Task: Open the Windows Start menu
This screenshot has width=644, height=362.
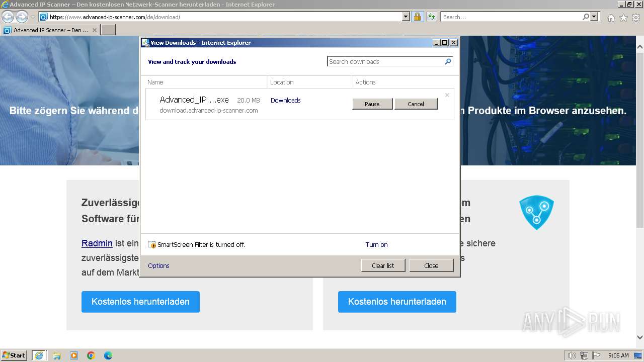Action: click(14, 355)
